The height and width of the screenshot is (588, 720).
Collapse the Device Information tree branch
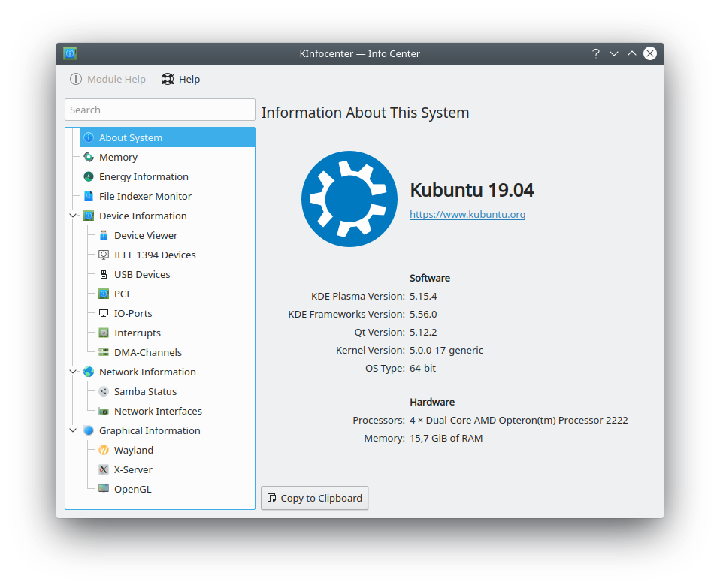point(73,216)
